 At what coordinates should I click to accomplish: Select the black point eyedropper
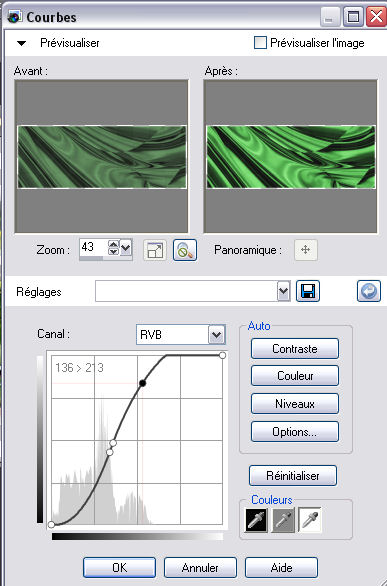[256, 520]
